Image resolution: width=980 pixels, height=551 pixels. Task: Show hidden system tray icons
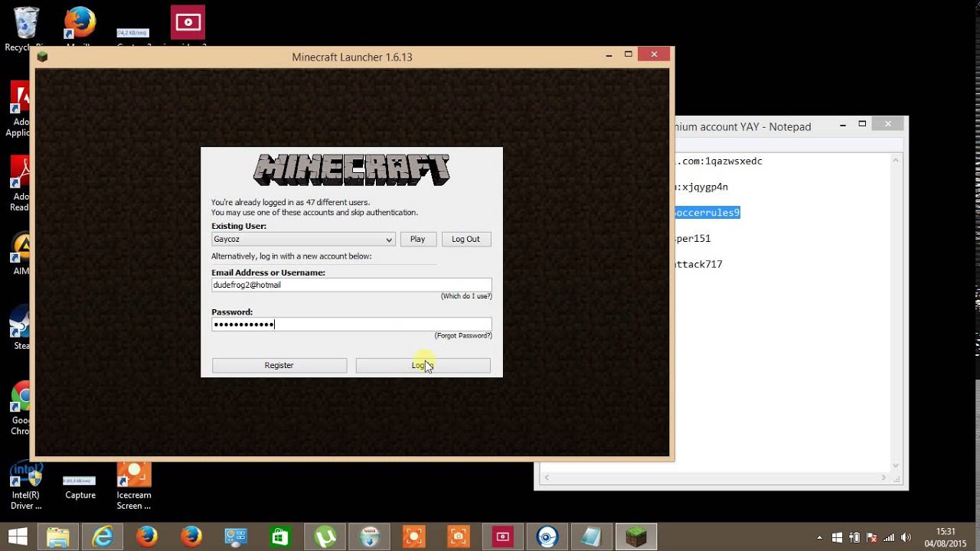pyautogui.click(x=820, y=537)
